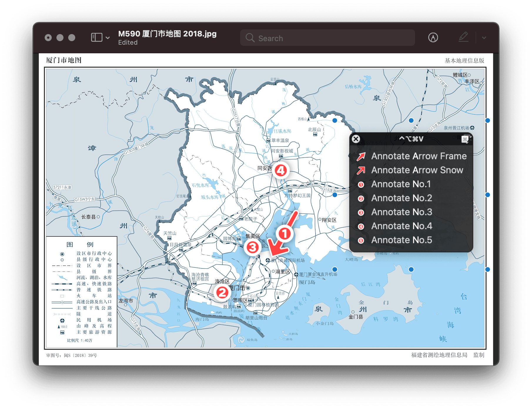The height and width of the screenshot is (409, 532).
Task: Click the legend scale 比例尺 1:40万
Action: 80,341
